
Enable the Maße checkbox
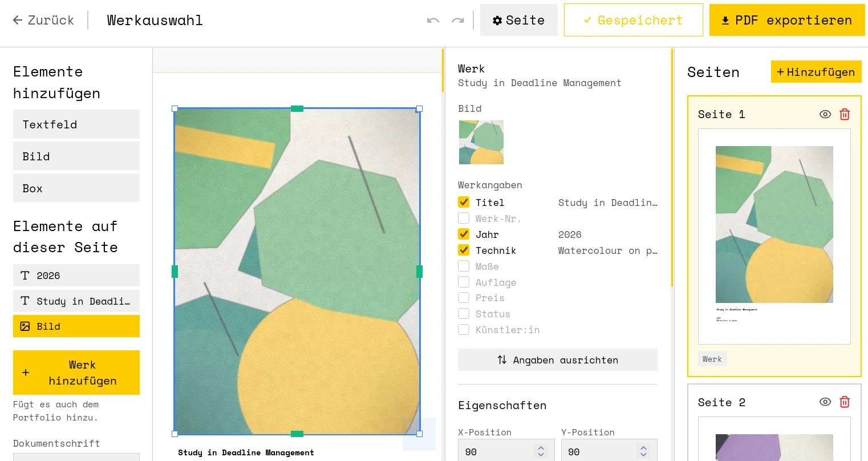[464, 266]
